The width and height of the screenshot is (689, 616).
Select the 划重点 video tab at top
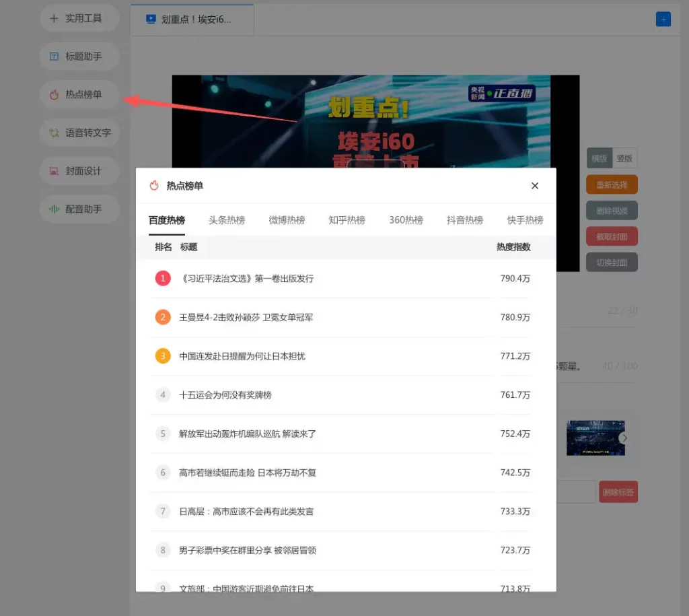[191, 20]
